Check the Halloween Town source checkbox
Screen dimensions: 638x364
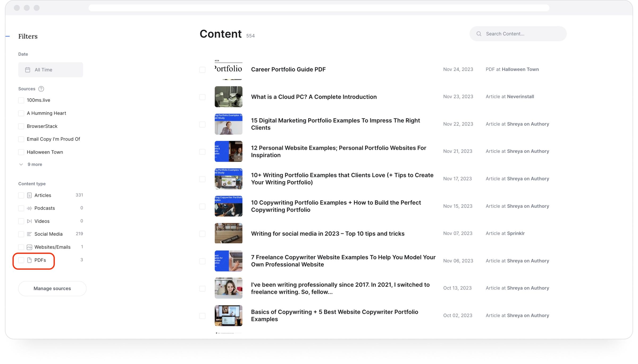tap(21, 152)
